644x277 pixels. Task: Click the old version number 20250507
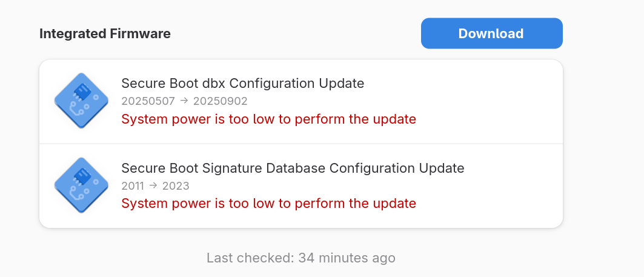(x=148, y=101)
